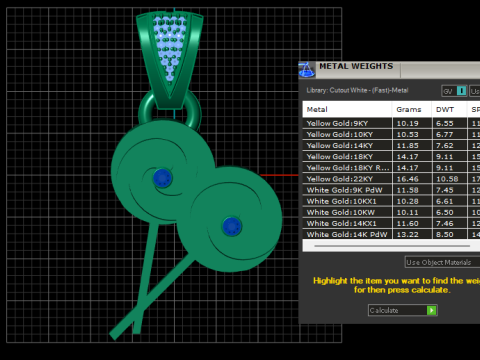Click the 7.45 DWT value

[x=445, y=190]
